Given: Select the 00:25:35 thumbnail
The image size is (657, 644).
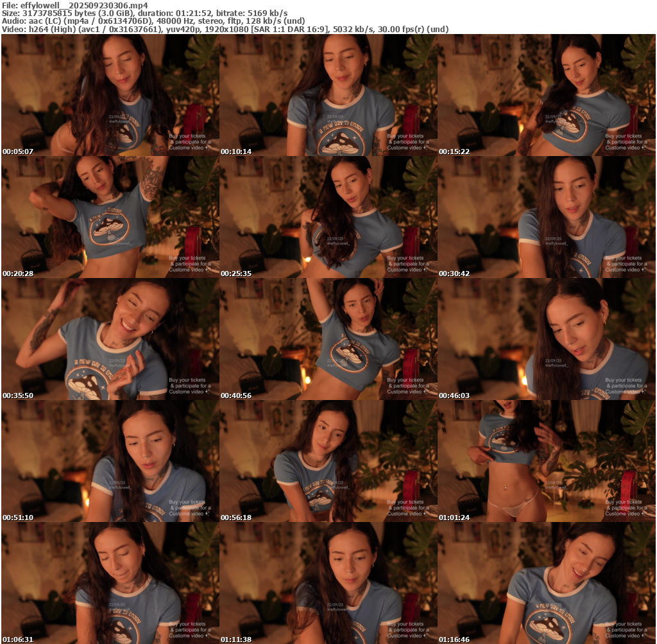Looking at the screenshot, I should point(328,217).
